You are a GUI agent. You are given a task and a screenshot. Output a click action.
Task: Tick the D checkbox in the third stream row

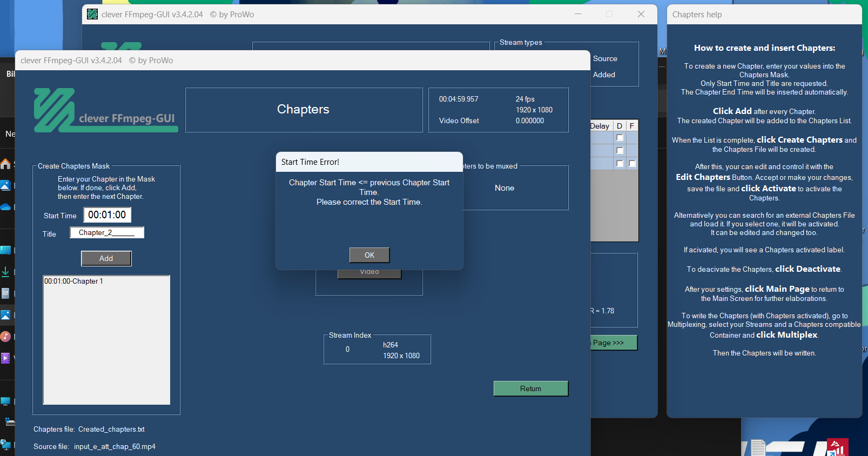[x=620, y=164]
